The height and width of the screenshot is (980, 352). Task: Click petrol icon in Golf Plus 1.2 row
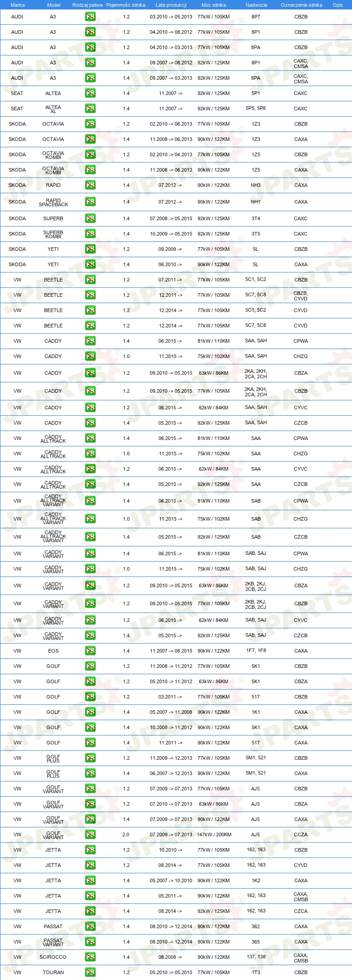90,758
